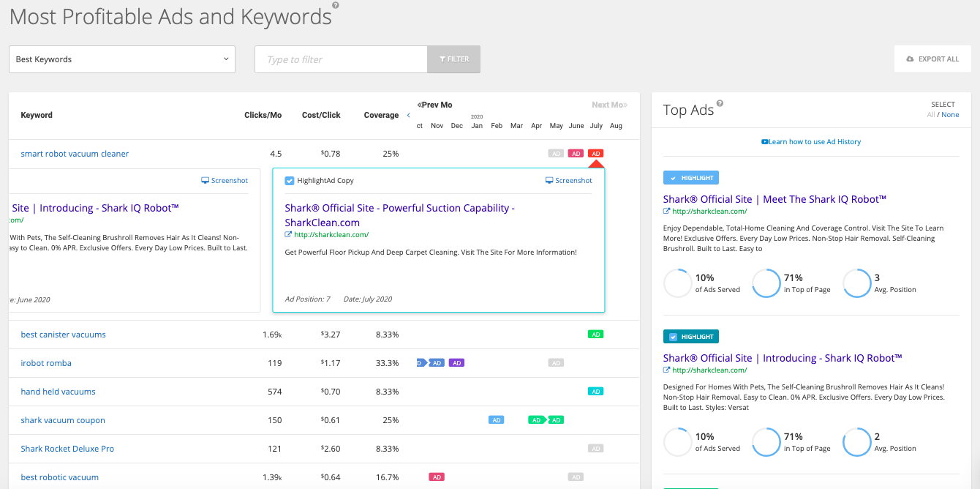Viewport: 980px width, 489px height.
Task: Click 574 clicks value for hand held vacuums
Action: 275,392
